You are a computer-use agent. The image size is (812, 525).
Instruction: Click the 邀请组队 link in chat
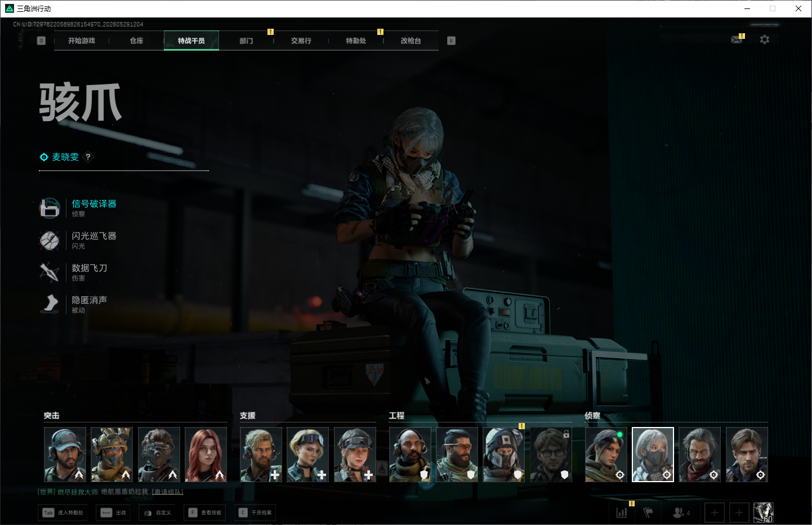point(168,492)
